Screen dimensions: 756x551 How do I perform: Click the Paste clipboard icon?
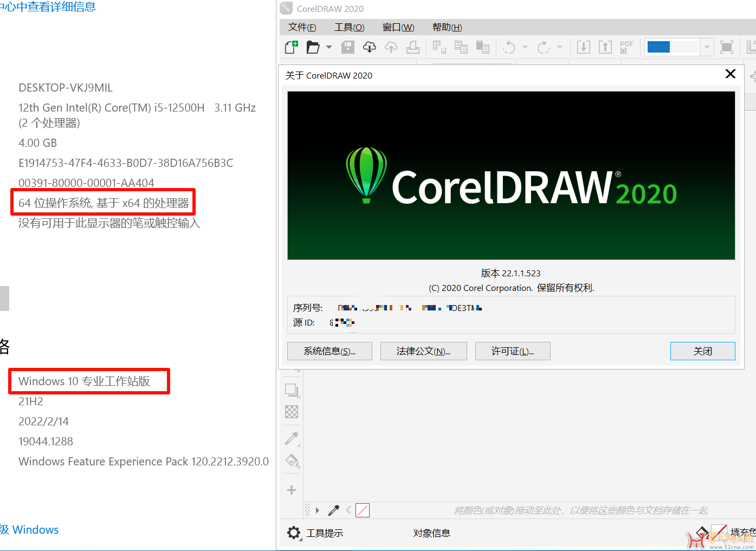coord(483,47)
